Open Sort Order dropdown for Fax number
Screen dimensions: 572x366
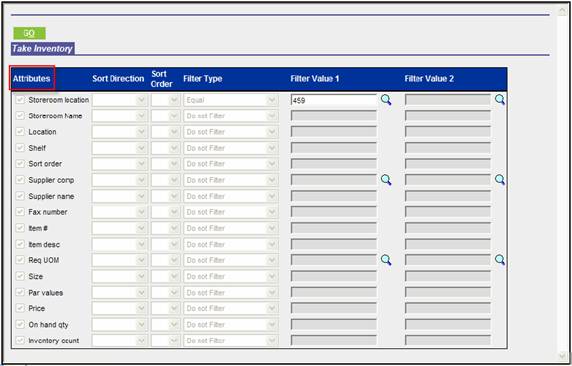166,212
